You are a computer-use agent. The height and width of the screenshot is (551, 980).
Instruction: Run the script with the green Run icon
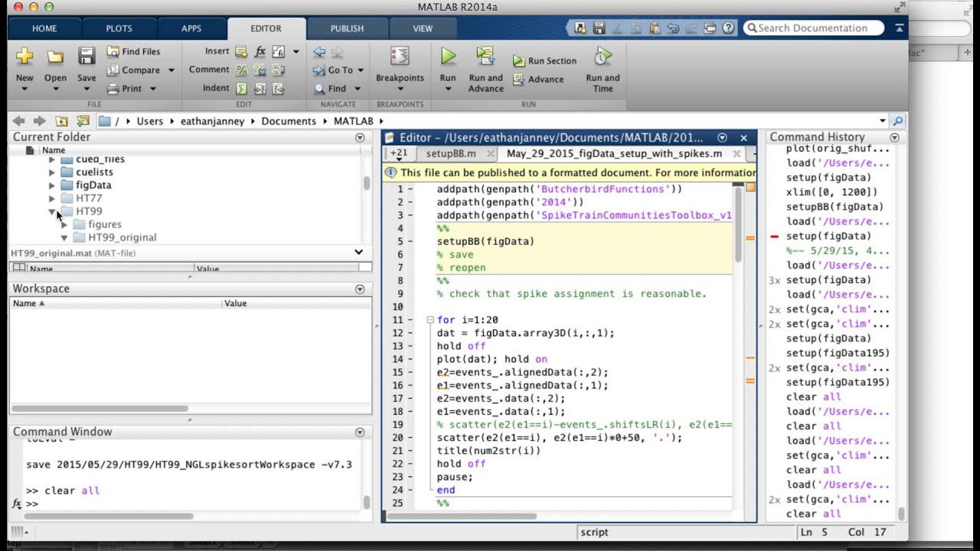pos(448,56)
